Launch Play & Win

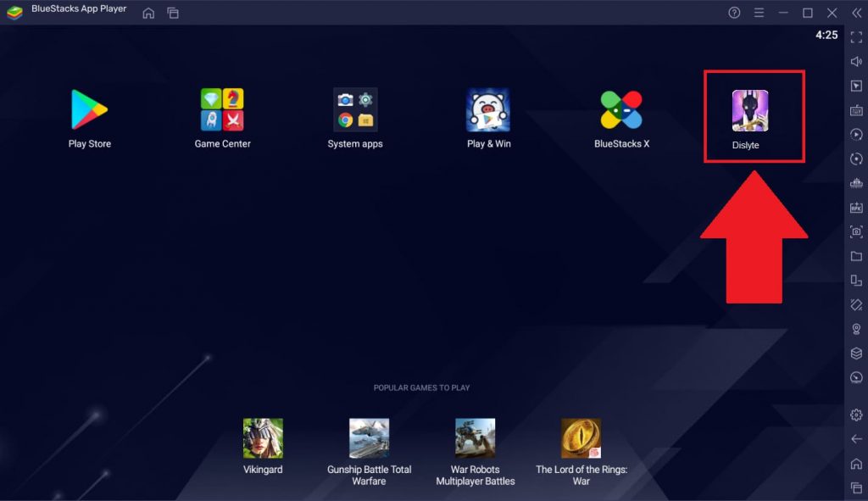point(487,109)
